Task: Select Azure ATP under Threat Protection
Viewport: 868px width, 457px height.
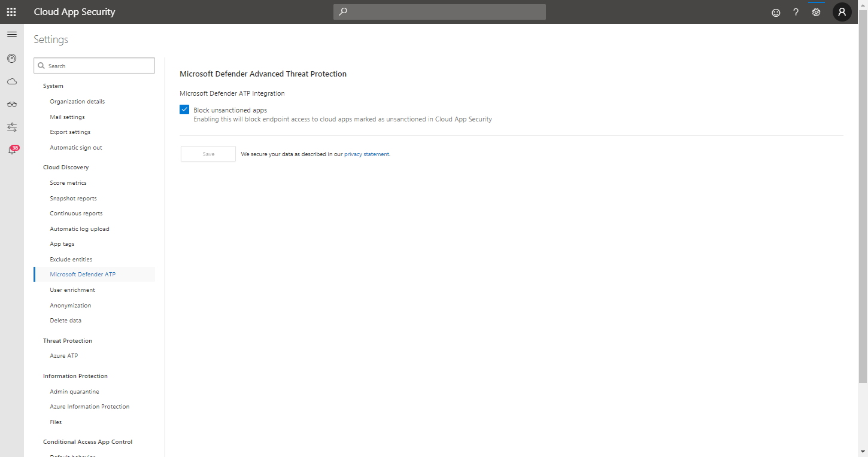Action: (64, 356)
